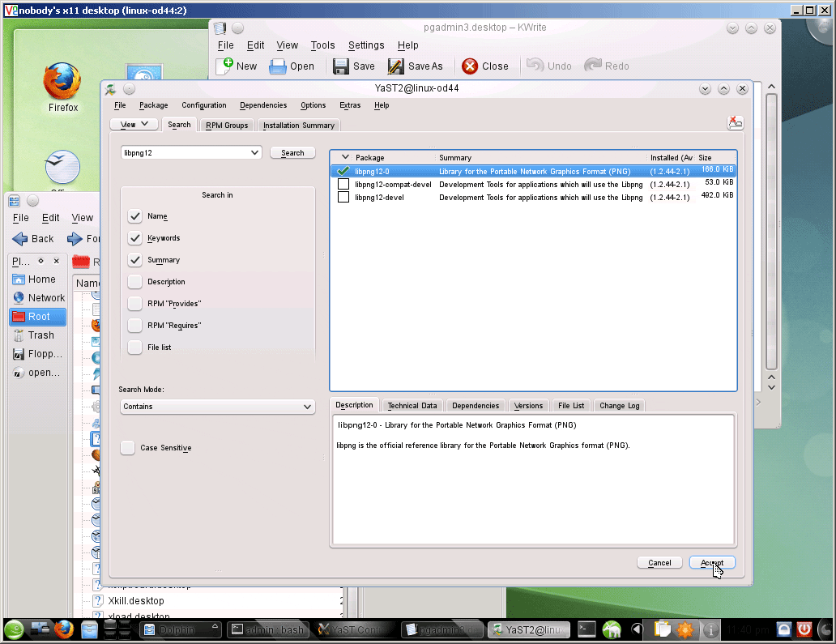Click New icon in KWrite toolbar

pyautogui.click(x=225, y=66)
